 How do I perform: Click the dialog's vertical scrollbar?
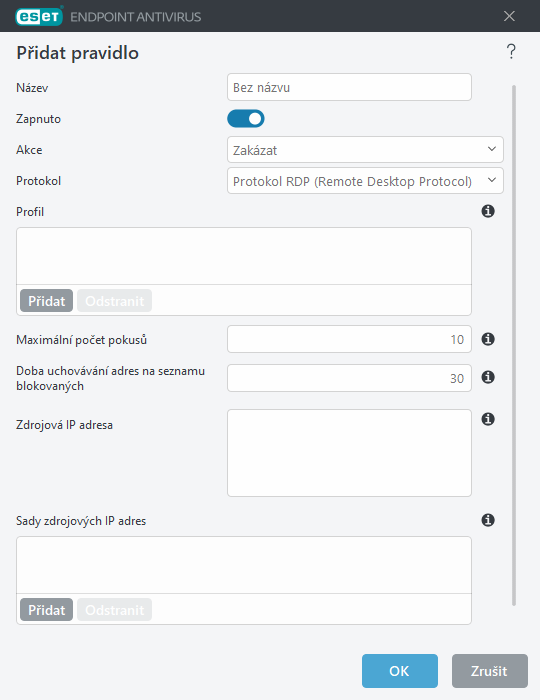tap(514, 345)
